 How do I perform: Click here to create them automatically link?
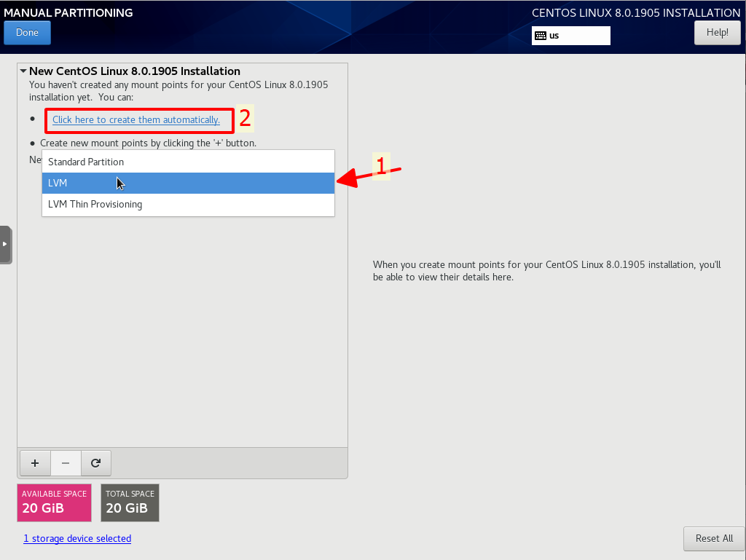[136, 120]
